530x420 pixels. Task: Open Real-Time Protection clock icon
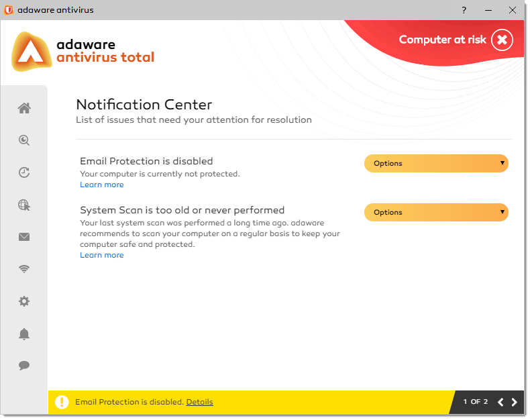pyautogui.click(x=24, y=172)
